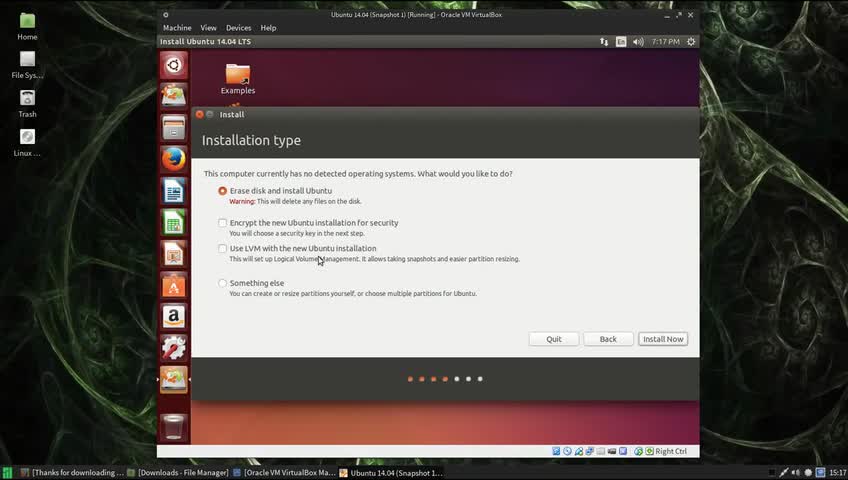This screenshot has height=480, width=848.
Task: Open LibreOffice Impress from the launcher
Action: click(x=174, y=254)
